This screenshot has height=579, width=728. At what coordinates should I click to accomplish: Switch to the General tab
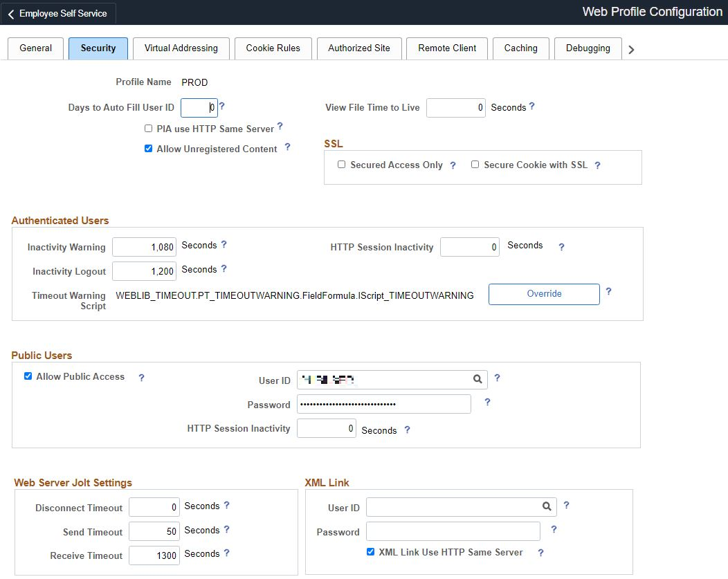tap(36, 48)
